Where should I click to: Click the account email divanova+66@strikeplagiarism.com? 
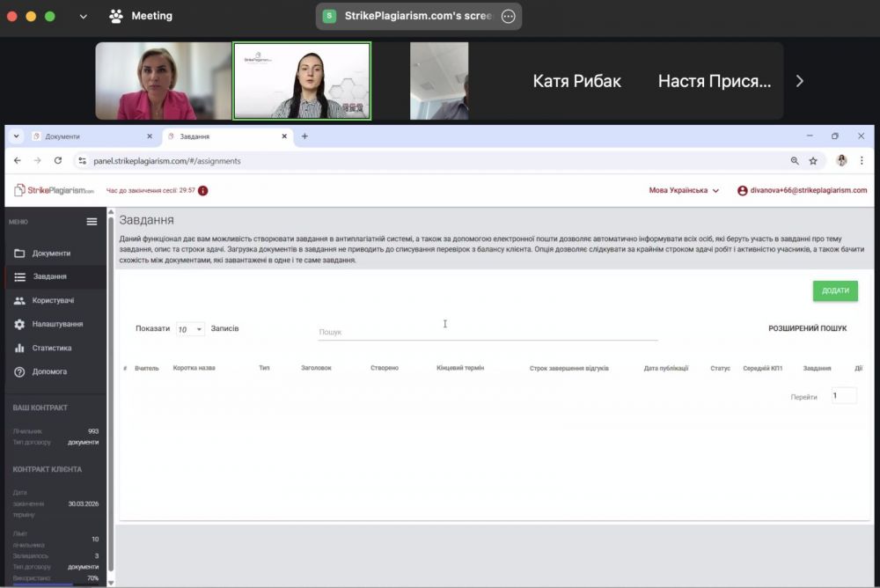(x=808, y=190)
